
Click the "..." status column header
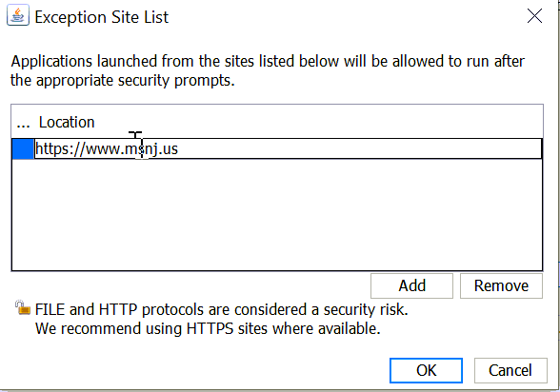click(23, 124)
